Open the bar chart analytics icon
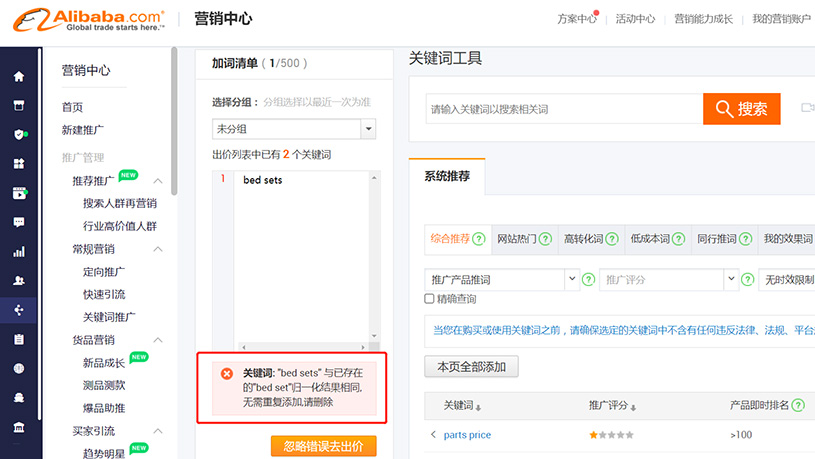Viewport: 815px width, 459px height. pos(19,252)
